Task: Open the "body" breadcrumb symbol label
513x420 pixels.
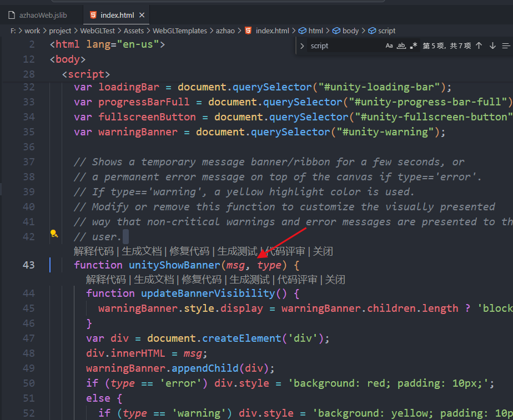Action: (351, 31)
